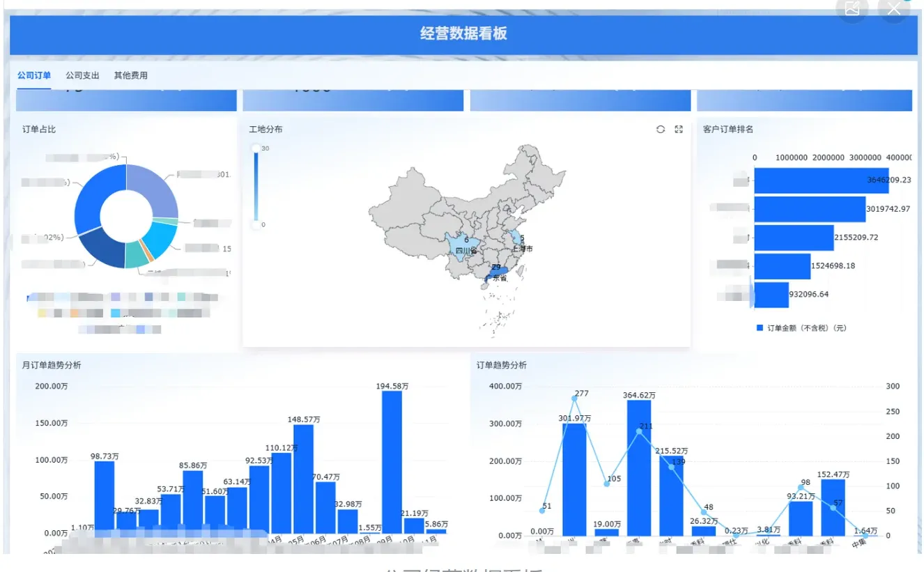Click the 93.21万 bar in 订单趋势分析
924x572 pixels.
coord(801,518)
